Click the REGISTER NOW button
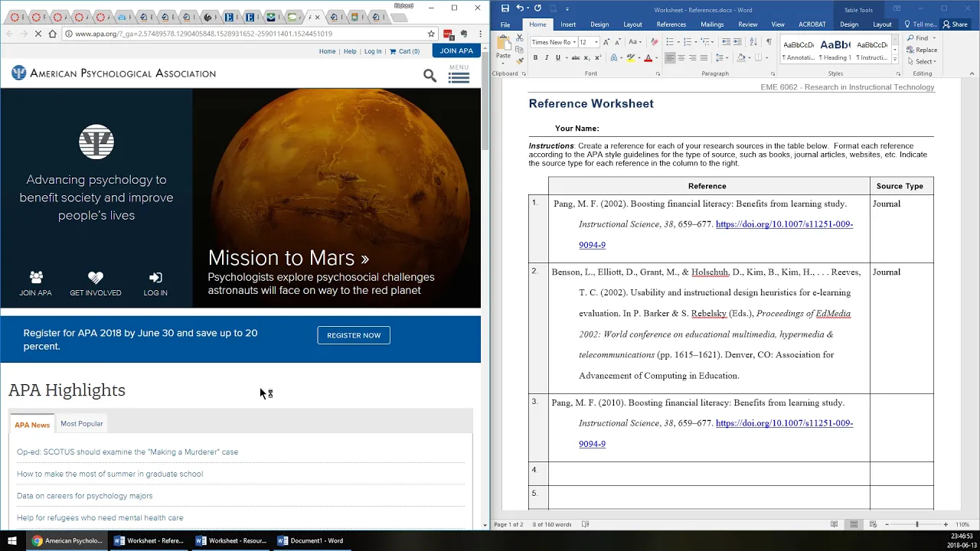Screen dimensions: 980x551 [x=354, y=335]
